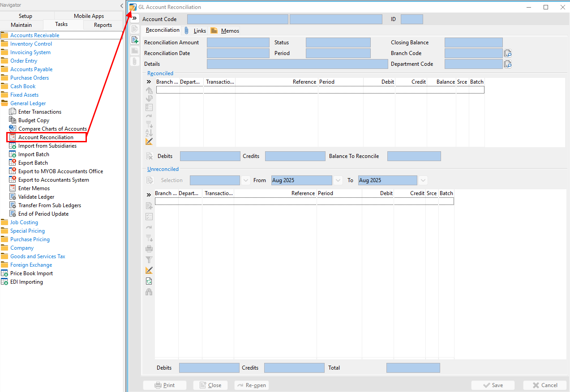The height and width of the screenshot is (392, 570).
Task: Click the design ruler-pencil icon in Reconciled grid
Action: click(x=149, y=141)
